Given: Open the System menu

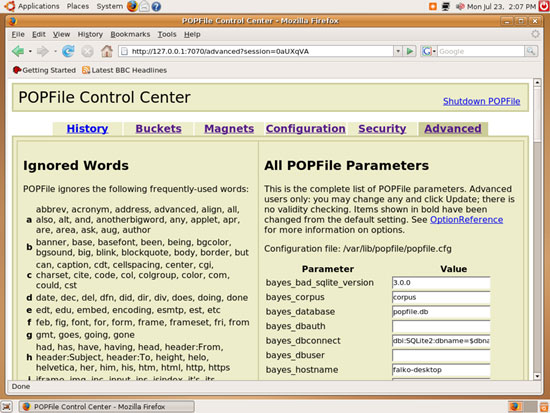Looking at the screenshot, I should [x=109, y=6].
